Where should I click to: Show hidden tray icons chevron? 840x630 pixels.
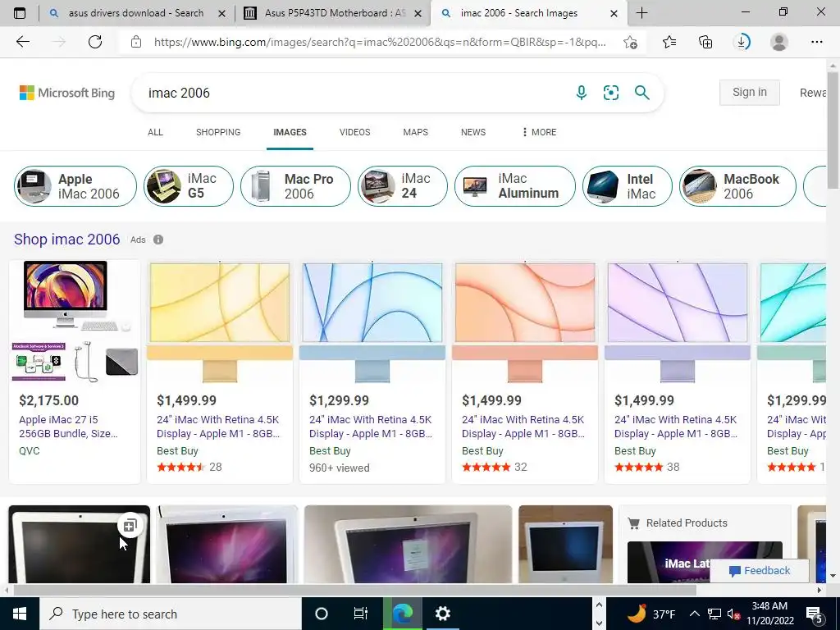pos(694,614)
